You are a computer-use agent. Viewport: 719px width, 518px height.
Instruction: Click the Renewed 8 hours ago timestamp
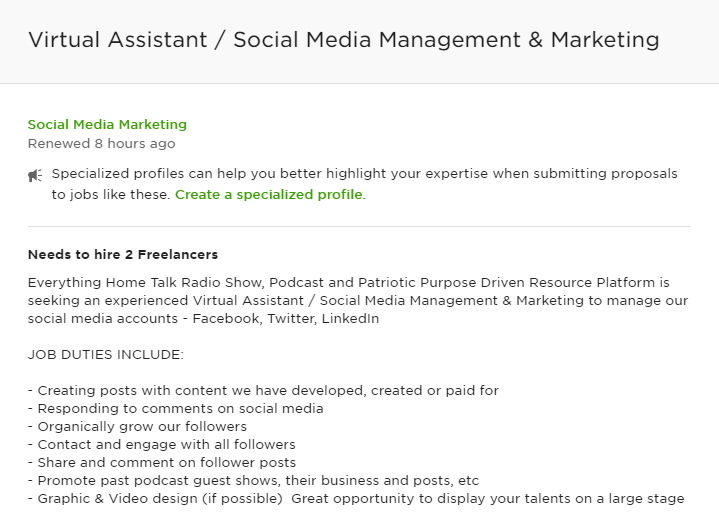(101, 143)
